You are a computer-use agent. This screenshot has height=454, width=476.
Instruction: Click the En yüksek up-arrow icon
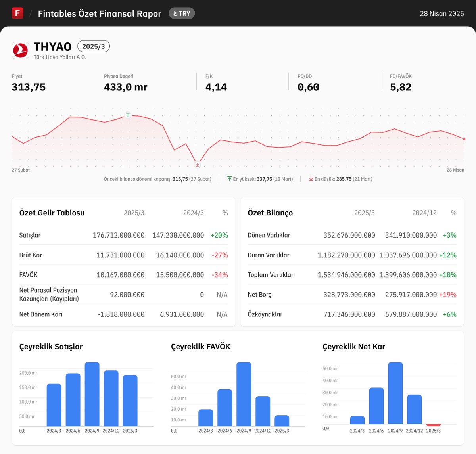[229, 179]
